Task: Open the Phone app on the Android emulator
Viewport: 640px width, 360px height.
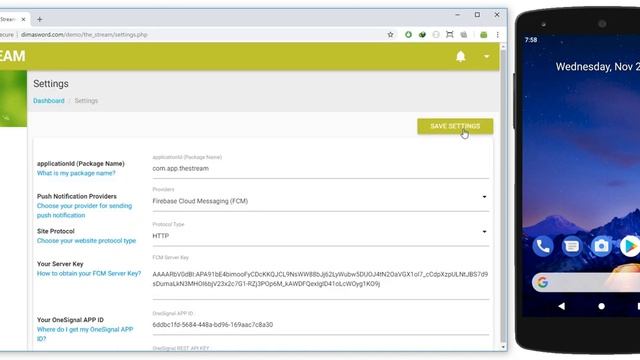Action: [x=542, y=246]
